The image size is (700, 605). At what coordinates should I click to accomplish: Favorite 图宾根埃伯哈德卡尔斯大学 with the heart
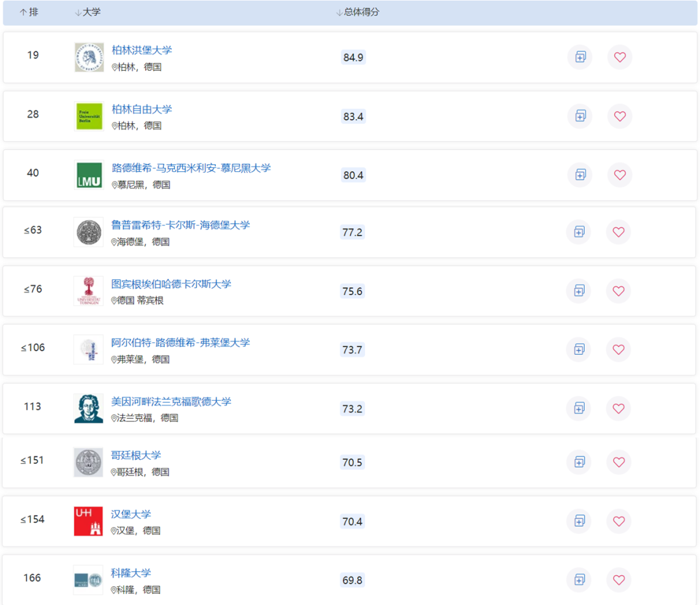coord(618,291)
